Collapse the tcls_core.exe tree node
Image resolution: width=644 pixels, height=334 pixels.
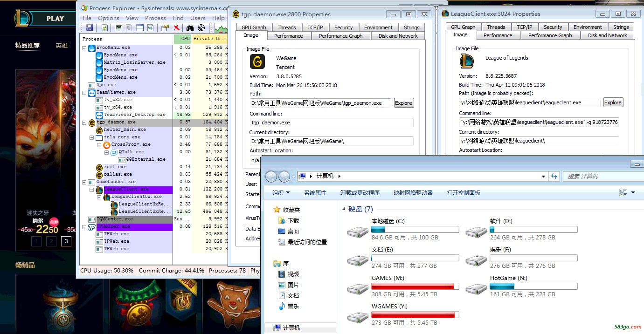click(x=92, y=137)
